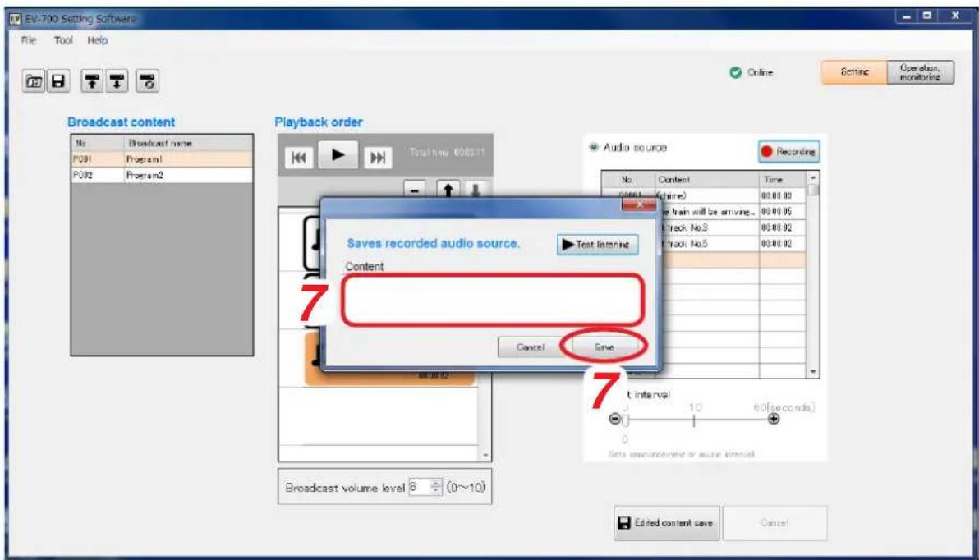Viewport: 979px width, 560px height.
Task: Click Save in the recorded audio dialog
Action: tap(604, 347)
